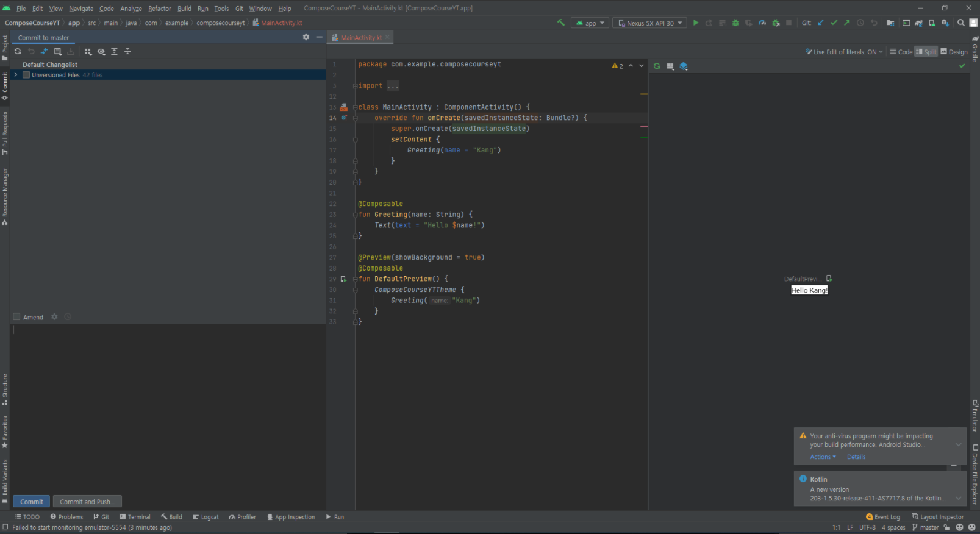
Task: Click Git update project blue arrow
Action: (820, 23)
